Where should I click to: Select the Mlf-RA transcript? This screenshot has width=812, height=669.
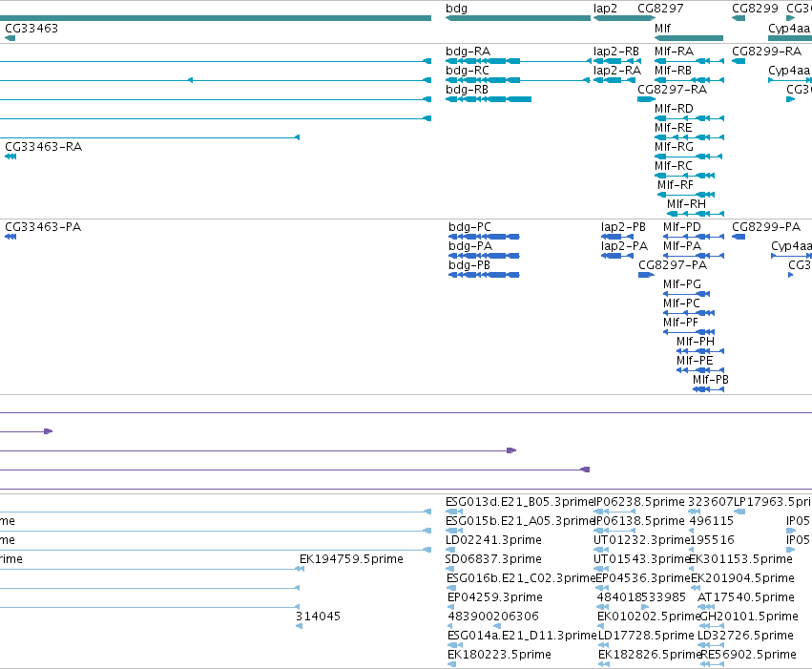674,52
